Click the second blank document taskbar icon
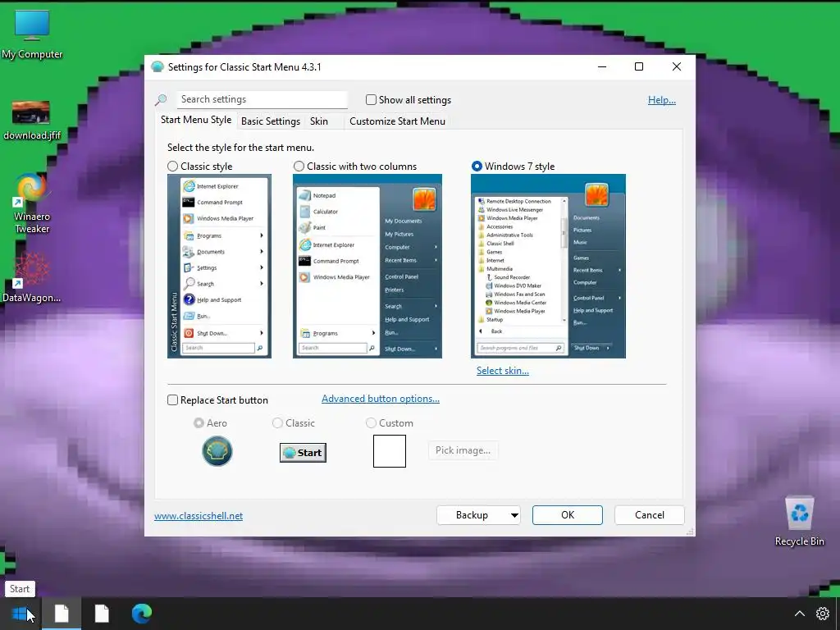 [x=101, y=614]
